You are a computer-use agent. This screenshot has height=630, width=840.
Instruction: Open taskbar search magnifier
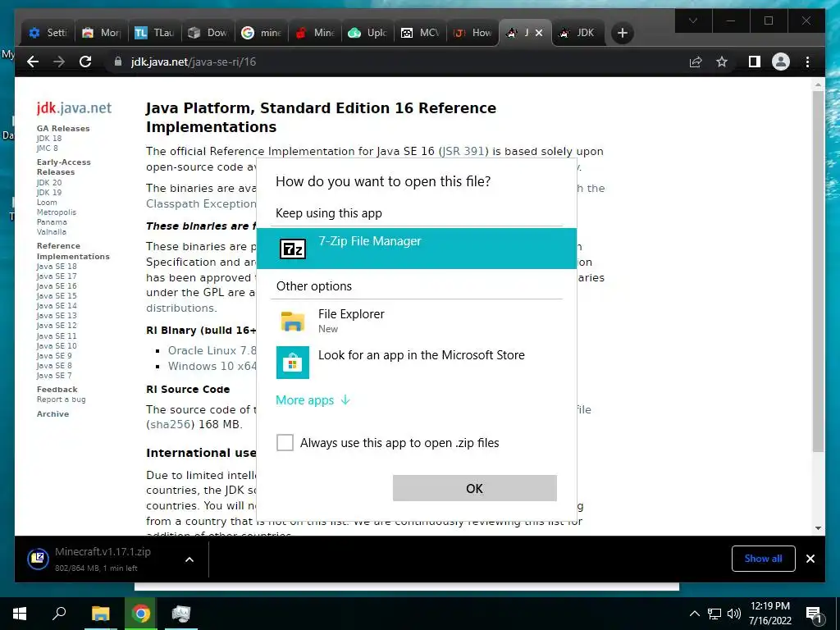click(59, 614)
